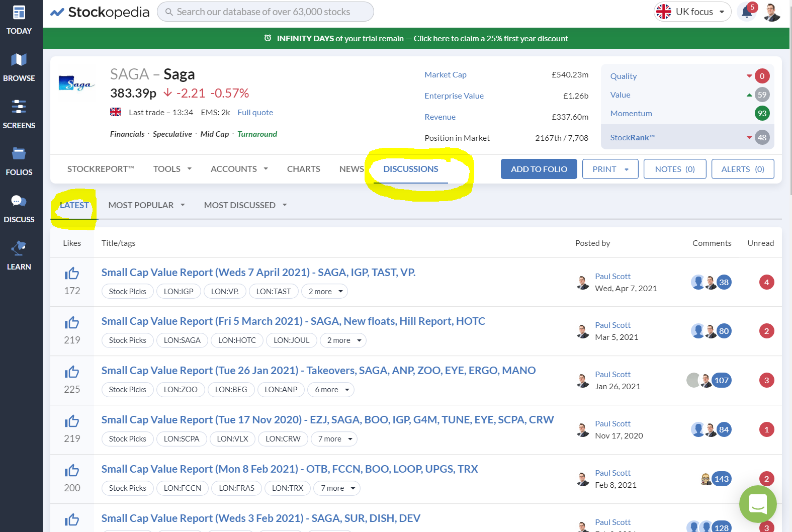
Task: Focus the stock search field
Action: (266, 12)
